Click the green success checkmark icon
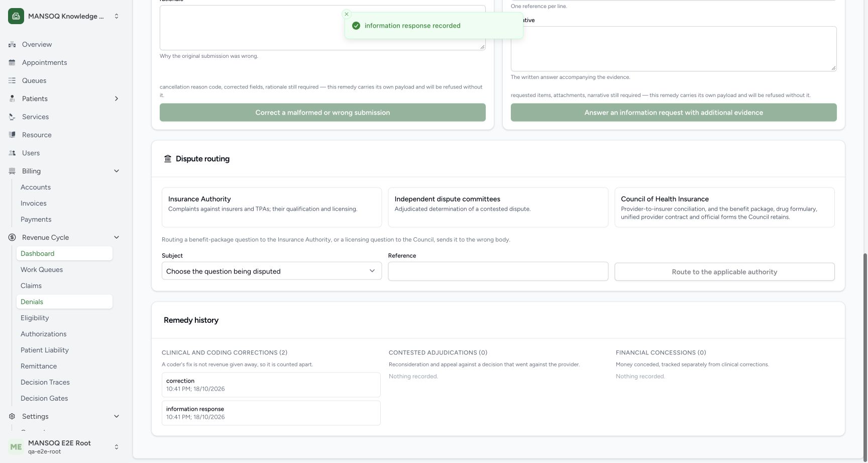The image size is (868, 463). pos(356,26)
